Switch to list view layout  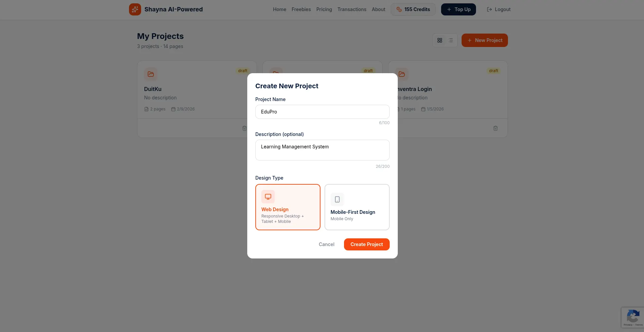click(x=451, y=40)
